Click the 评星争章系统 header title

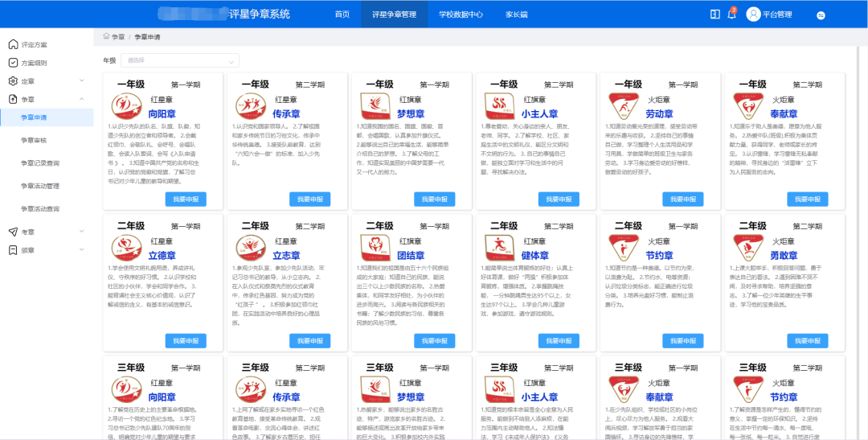(259, 14)
